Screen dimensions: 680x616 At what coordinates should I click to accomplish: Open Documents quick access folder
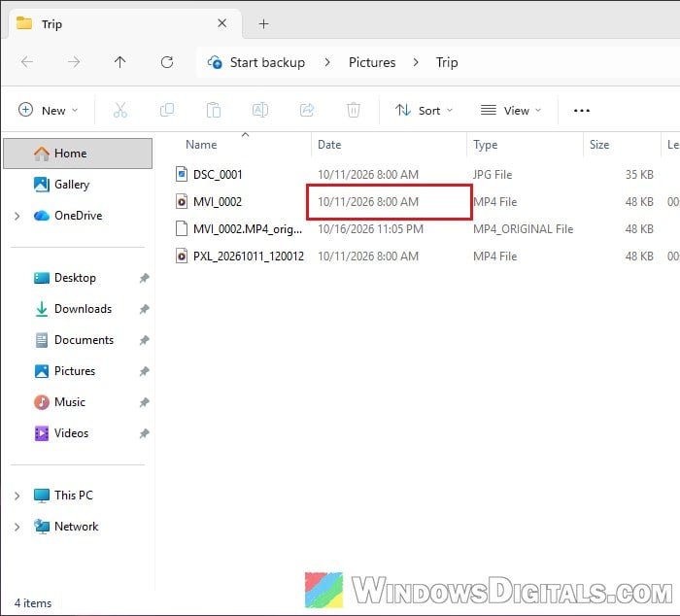click(x=84, y=340)
